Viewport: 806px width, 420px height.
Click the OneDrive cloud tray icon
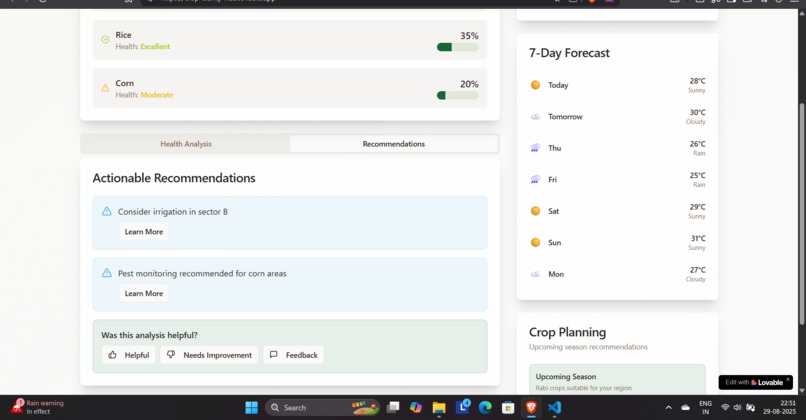(x=685, y=408)
